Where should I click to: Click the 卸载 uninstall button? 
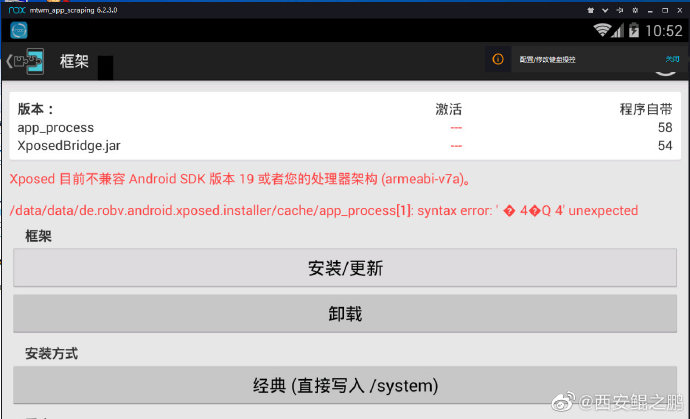tap(345, 314)
